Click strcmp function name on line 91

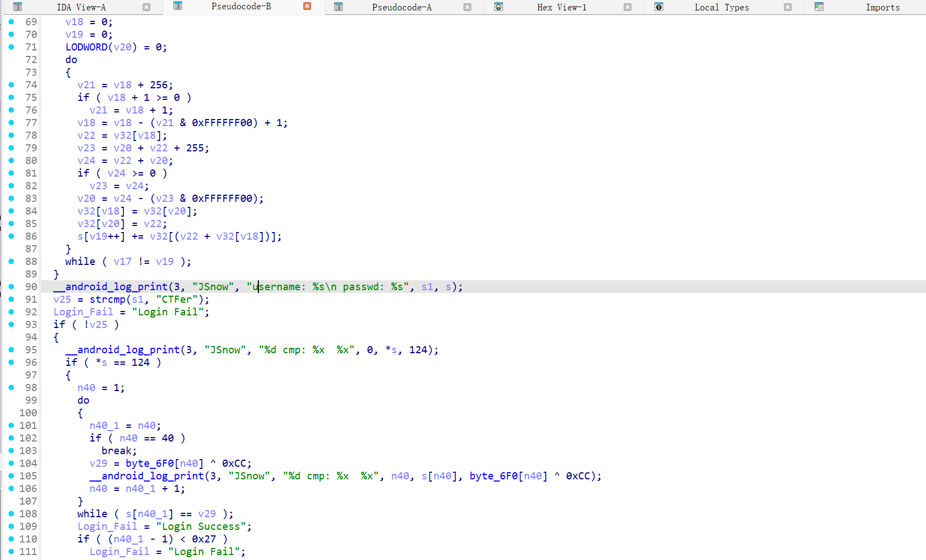point(108,299)
